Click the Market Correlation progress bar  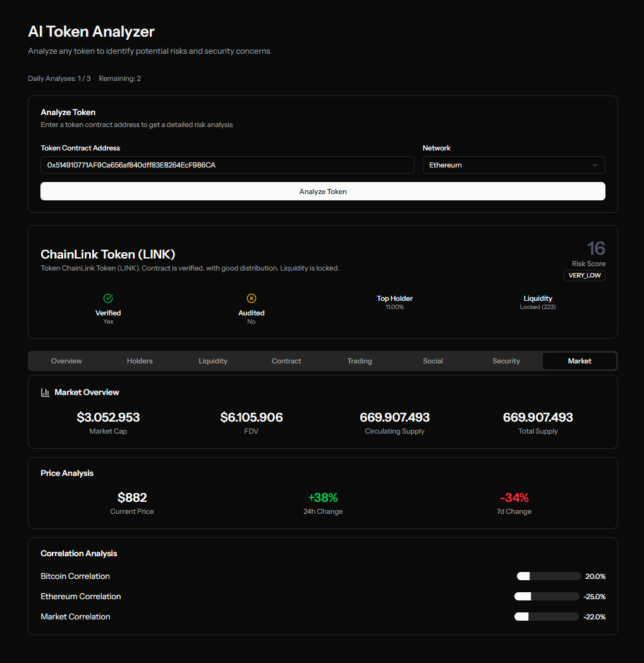coord(547,617)
